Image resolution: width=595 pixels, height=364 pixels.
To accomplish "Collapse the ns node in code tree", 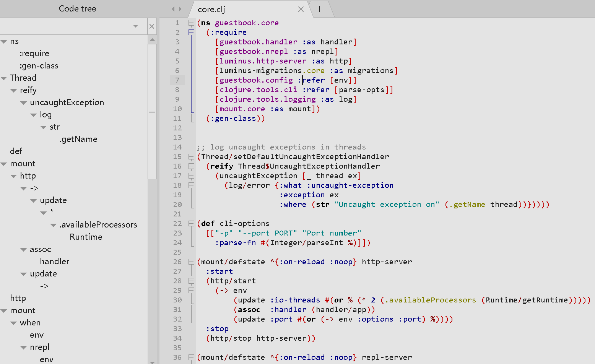I will coord(4,42).
